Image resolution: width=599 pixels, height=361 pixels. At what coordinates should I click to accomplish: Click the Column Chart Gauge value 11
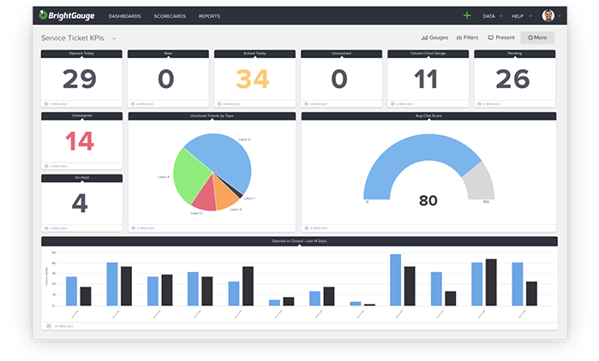click(426, 79)
